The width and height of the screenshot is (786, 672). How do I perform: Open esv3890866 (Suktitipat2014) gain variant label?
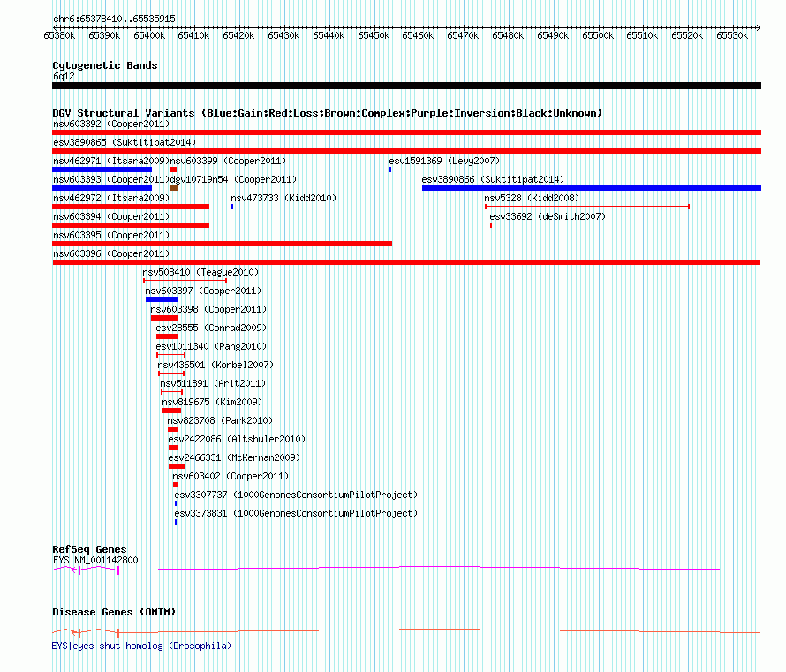tap(493, 179)
